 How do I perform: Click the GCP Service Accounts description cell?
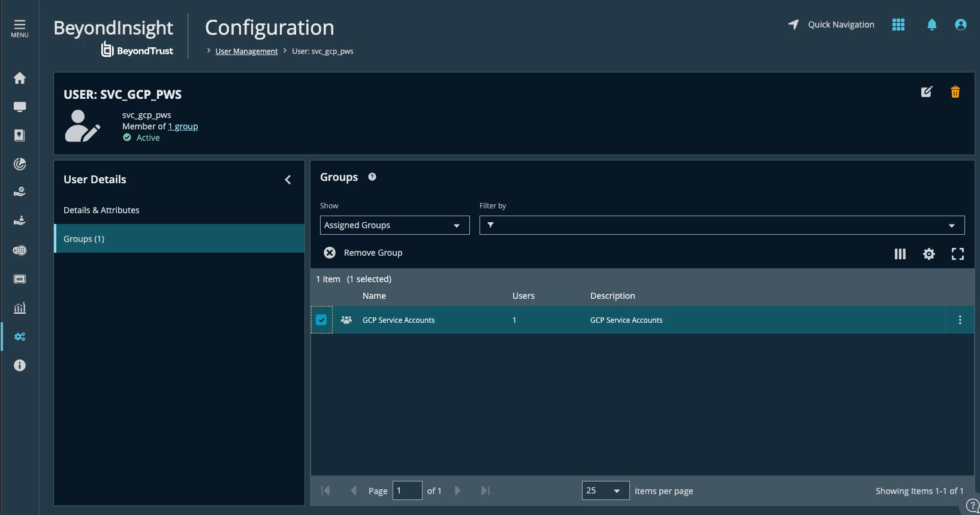[626, 320]
